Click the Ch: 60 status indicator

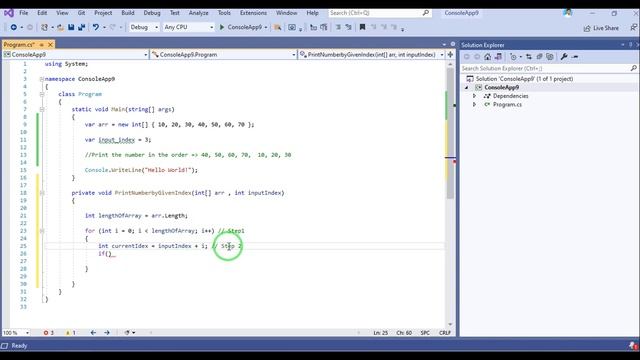(x=404, y=333)
